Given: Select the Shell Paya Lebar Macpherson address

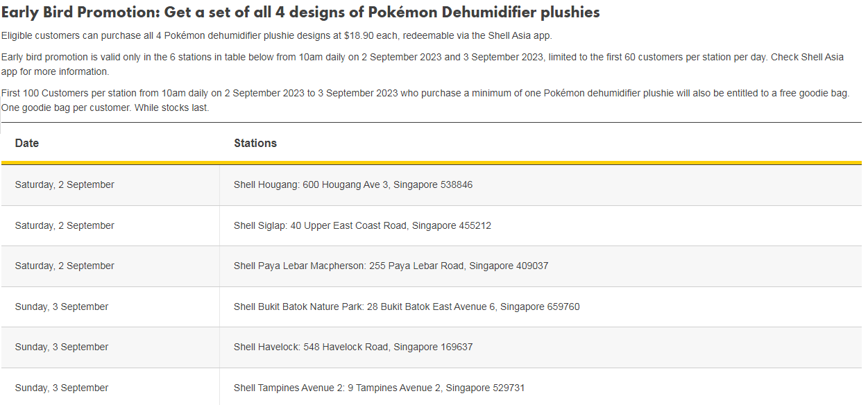Looking at the screenshot, I should (x=391, y=266).
